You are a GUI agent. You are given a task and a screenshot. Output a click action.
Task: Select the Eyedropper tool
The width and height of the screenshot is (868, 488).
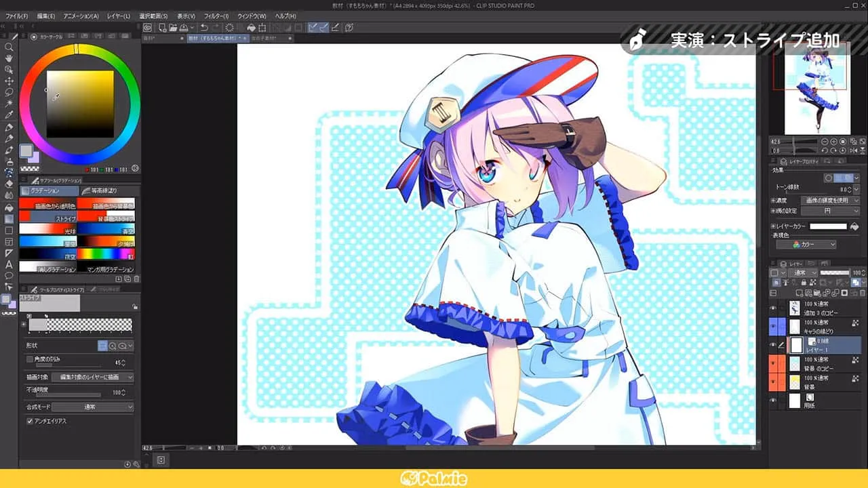[9, 113]
